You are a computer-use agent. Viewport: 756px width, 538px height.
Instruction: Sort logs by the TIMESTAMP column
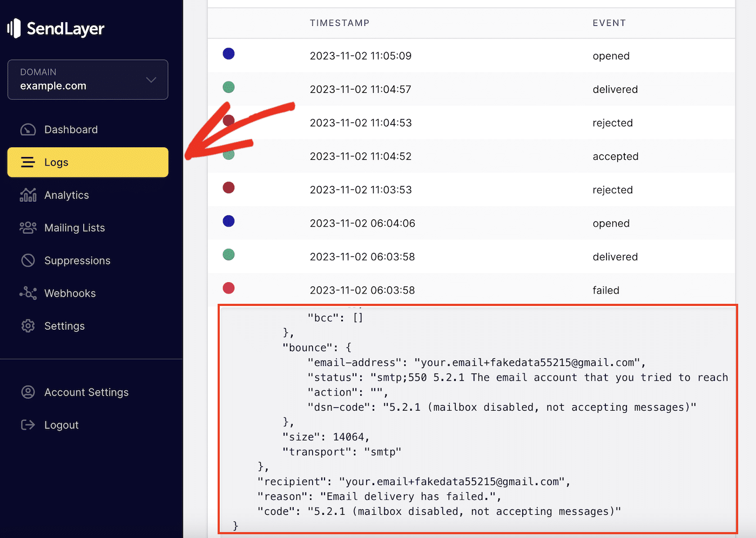pos(340,23)
